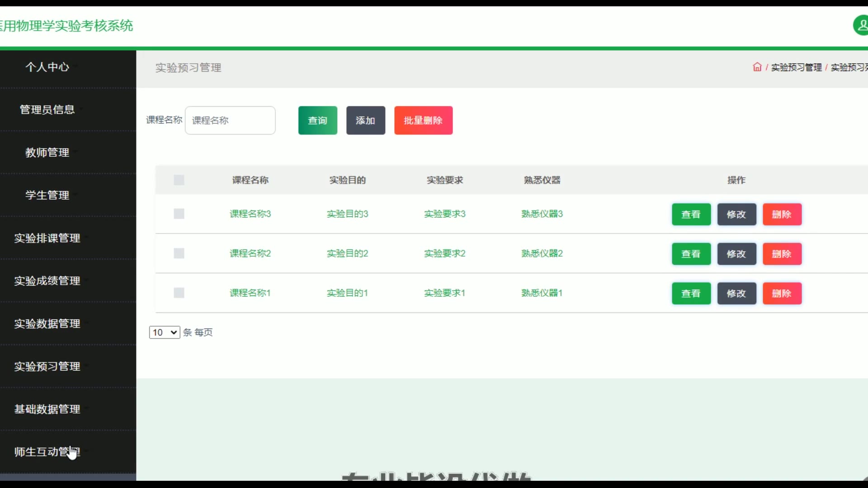Open the rows-per-page dropdown
The image size is (868, 488).
[x=165, y=333]
